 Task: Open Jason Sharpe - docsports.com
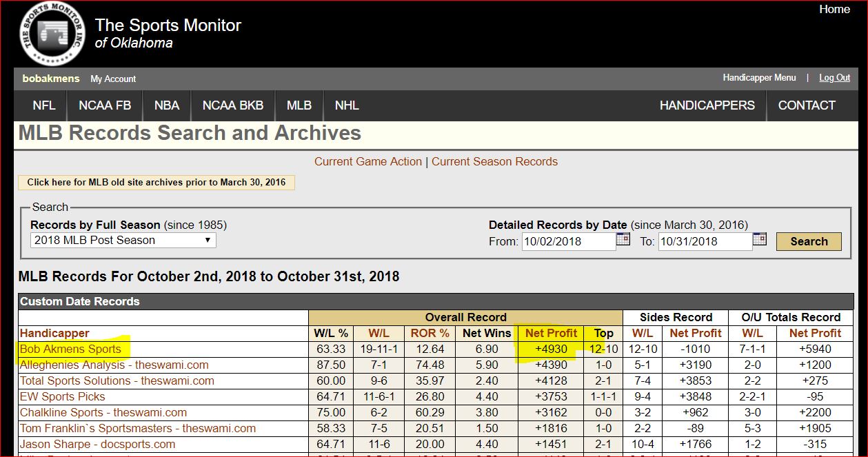coord(97,444)
